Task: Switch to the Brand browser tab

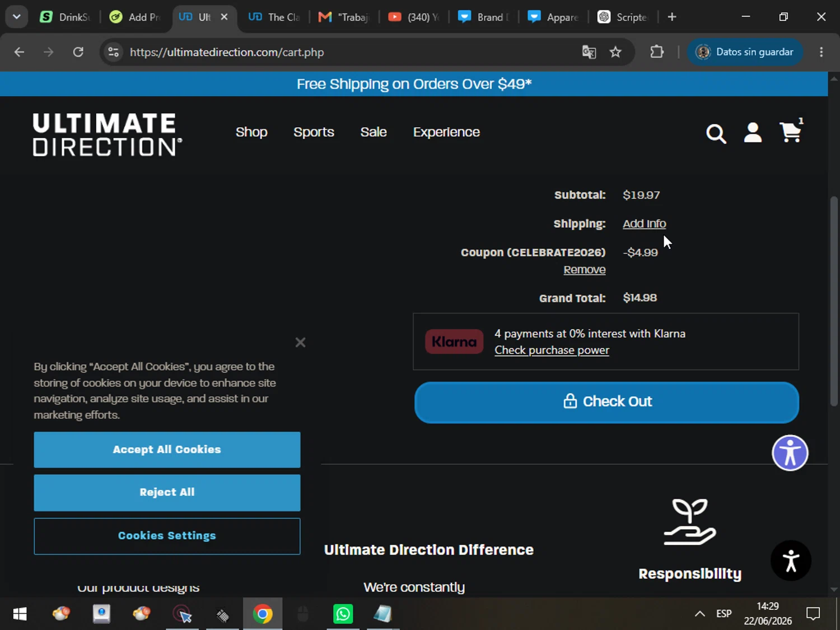Action: pyautogui.click(x=484, y=17)
